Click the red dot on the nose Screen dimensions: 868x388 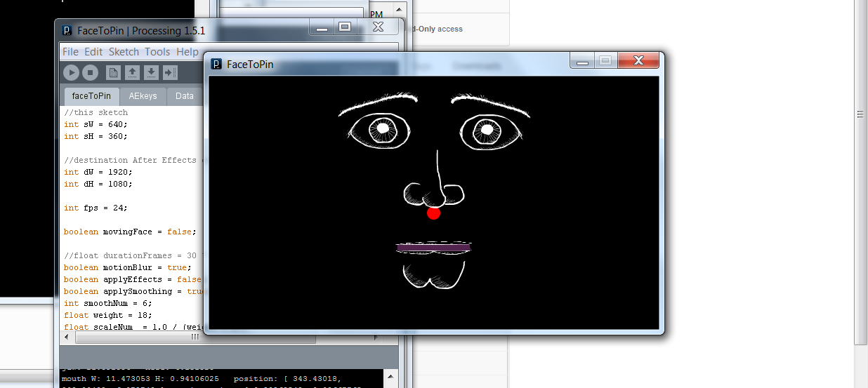click(x=433, y=213)
